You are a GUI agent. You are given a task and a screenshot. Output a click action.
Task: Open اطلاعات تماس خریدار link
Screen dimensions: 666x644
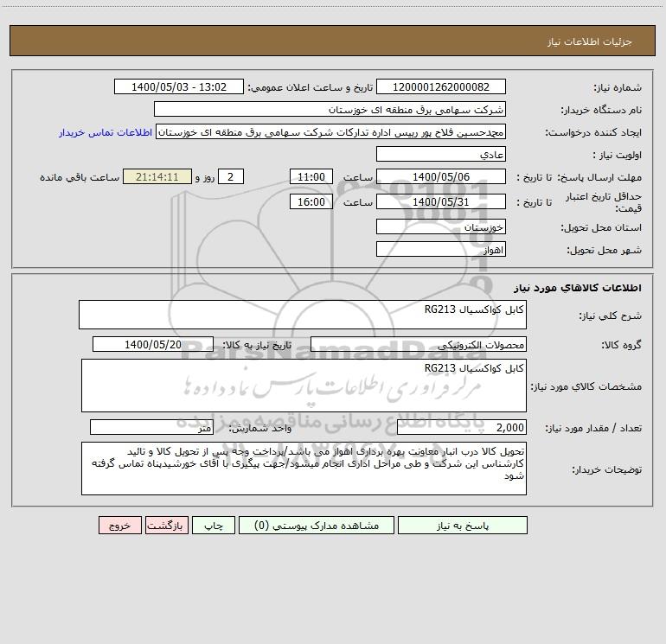coord(106,132)
